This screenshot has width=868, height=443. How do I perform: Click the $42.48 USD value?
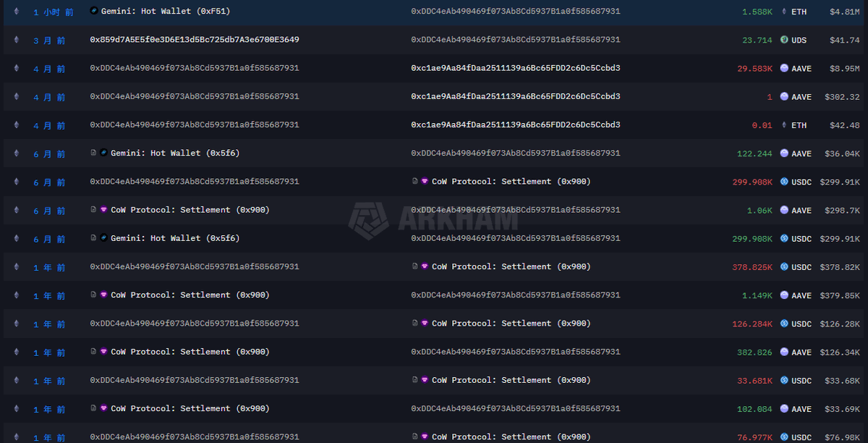(845, 125)
